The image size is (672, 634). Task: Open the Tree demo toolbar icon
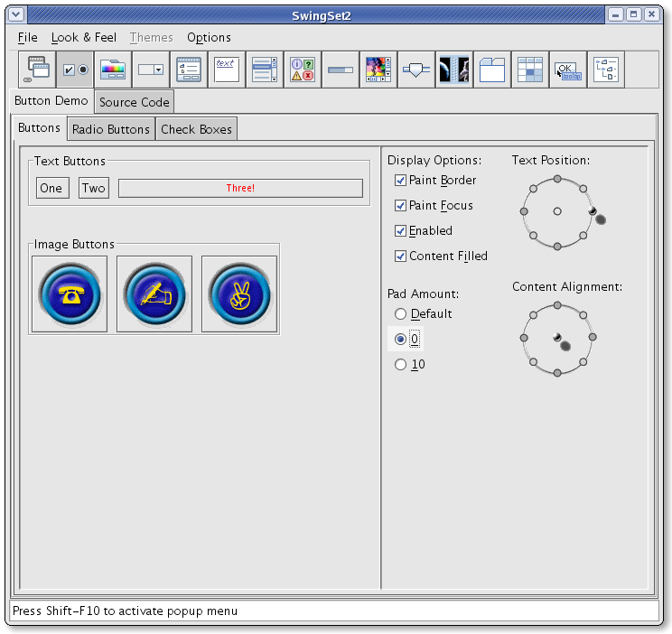pyautogui.click(x=606, y=70)
